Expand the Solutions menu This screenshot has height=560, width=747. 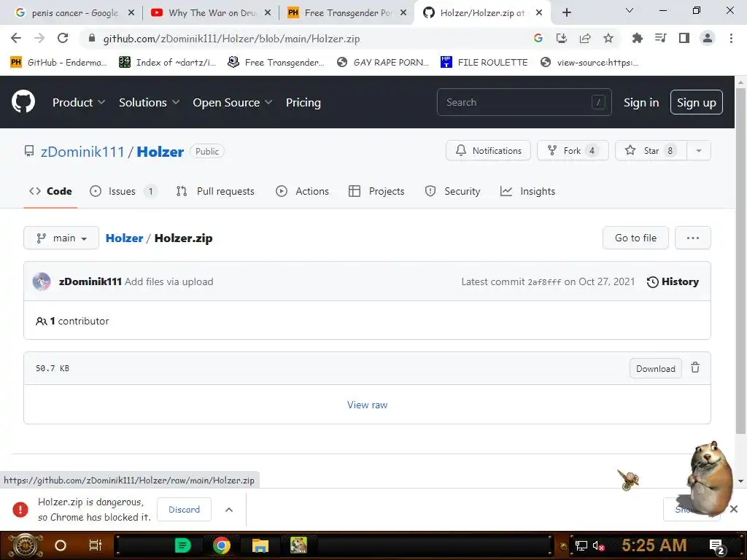pyautogui.click(x=149, y=102)
